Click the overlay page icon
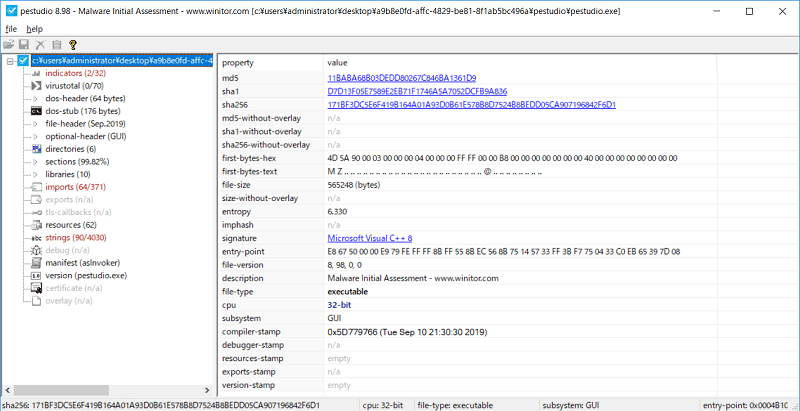 36,301
